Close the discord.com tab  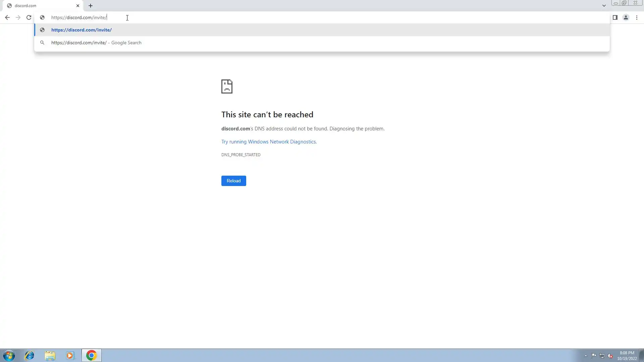[x=78, y=6]
